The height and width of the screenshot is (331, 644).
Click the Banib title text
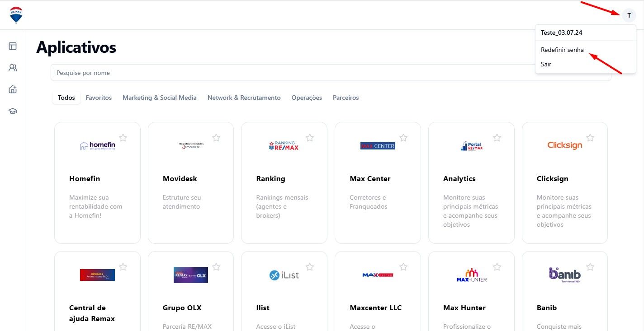(x=547, y=308)
